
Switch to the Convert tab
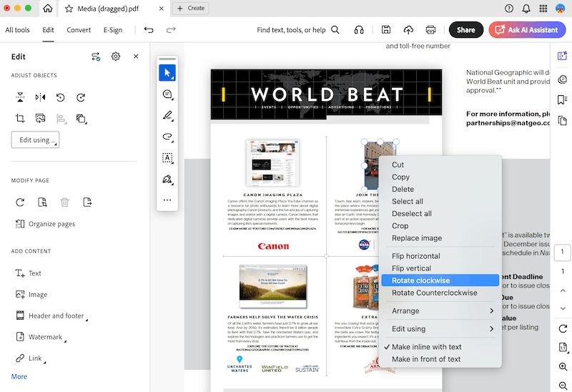(x=79, y=30)
